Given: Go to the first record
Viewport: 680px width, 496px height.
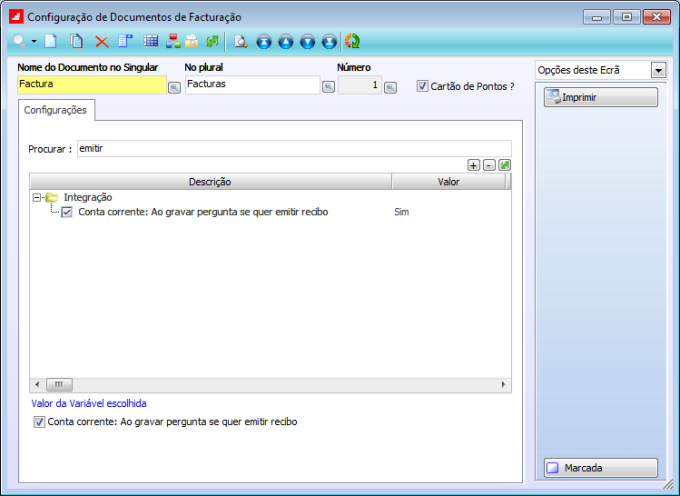Looking at the screenshot, I should click(264, 42).
